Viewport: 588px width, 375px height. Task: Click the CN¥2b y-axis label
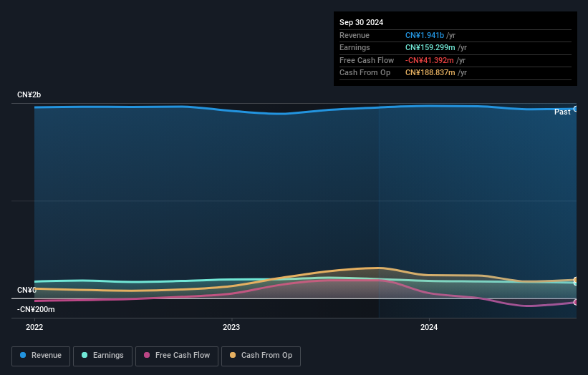click(29, 94)
